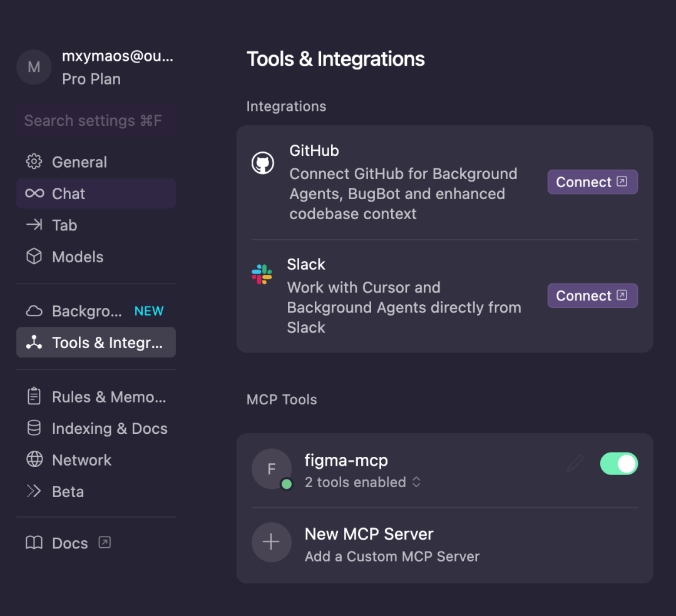Select the Chat infinity icon
Image resolution: width=676 pixels, height=616 pixels.
click(34, 193)
